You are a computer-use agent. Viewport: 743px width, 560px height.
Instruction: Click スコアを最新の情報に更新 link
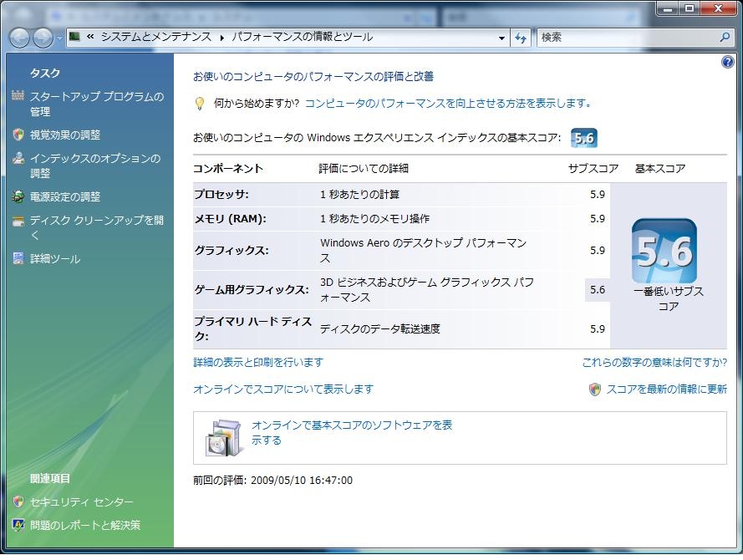tap(667, 389)
